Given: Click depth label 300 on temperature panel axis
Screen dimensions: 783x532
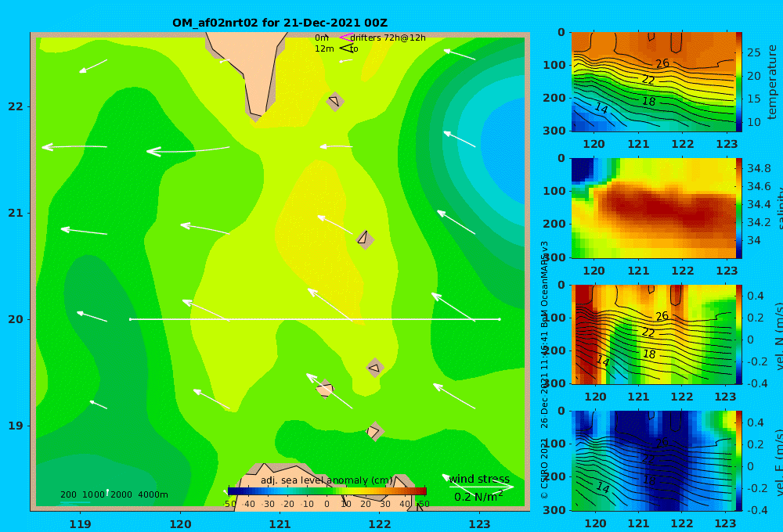Looking at the screenshot, I should tap(554, 131).
